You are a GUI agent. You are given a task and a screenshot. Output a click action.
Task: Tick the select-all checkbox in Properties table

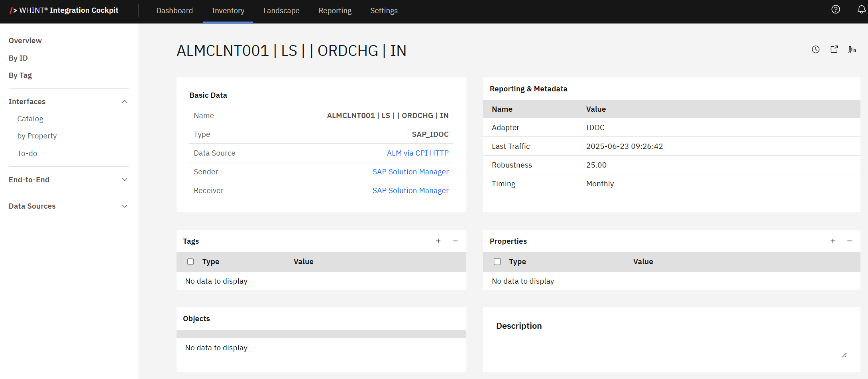coord(497,262)
